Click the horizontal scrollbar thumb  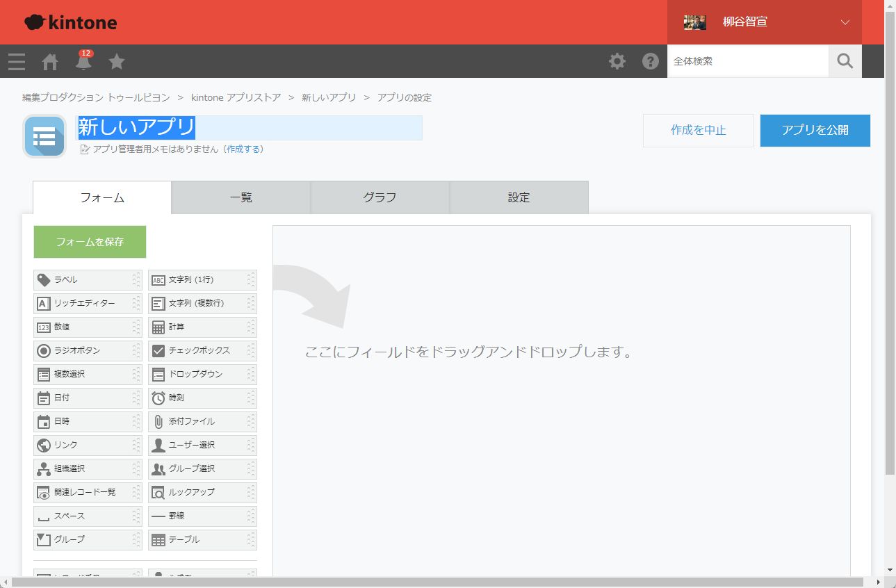438,582
